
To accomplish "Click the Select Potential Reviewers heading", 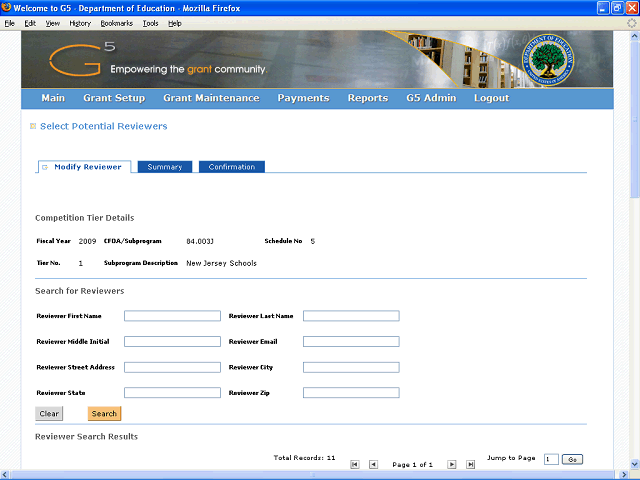I will click(x=104, y=126).
